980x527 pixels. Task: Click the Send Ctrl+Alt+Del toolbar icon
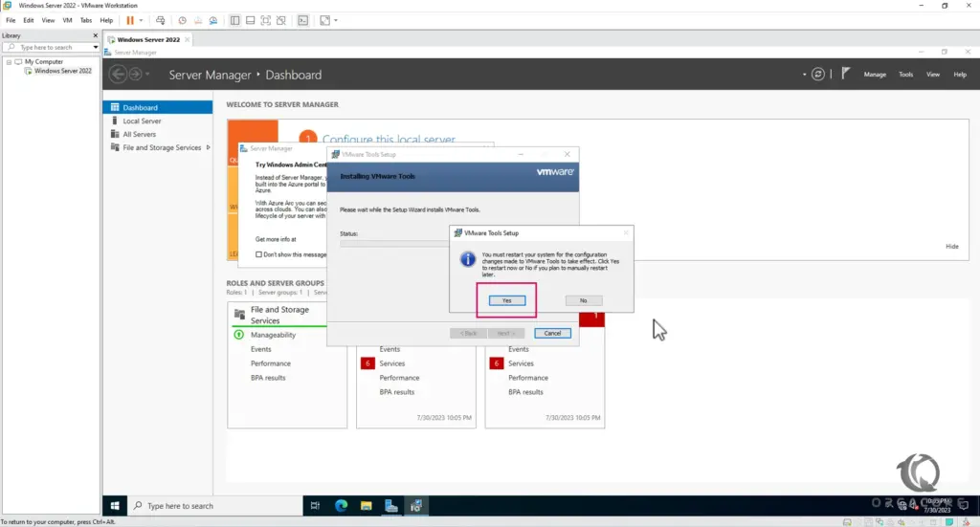(161, 21)
